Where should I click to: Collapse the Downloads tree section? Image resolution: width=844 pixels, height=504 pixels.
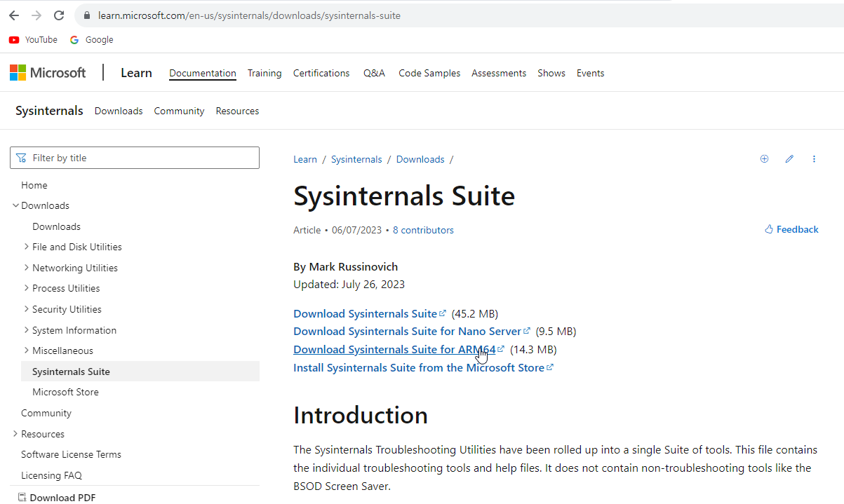pos(15,205)
